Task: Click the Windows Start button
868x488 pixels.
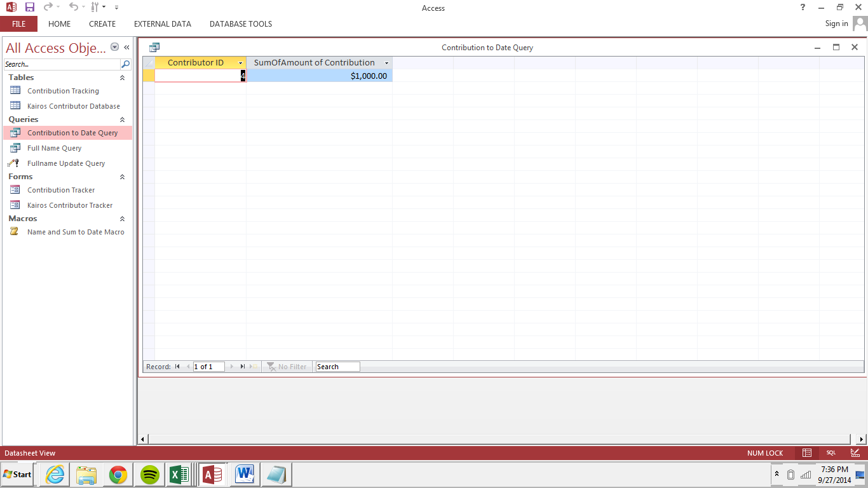Action: pos(17,475)
